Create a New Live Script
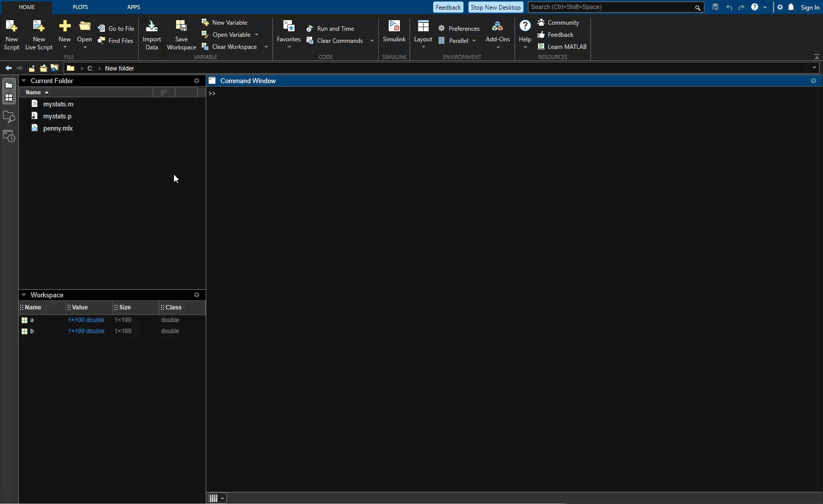823x504 pixels. coord(39,26)
